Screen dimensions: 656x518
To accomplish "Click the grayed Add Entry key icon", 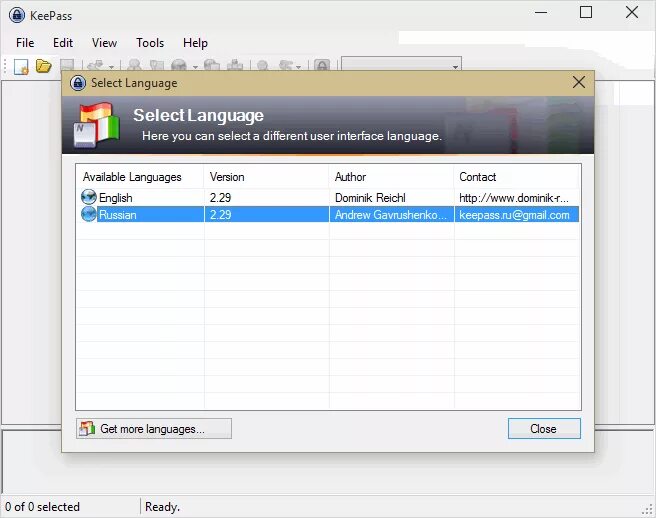I will pyautogui.click(x=95, y=65).
